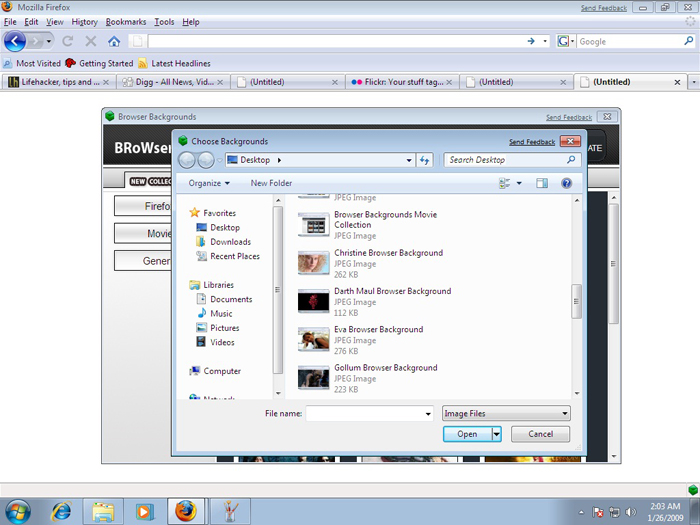Select Recent Places in the navigation pane
The image size is (700, 525).
point(228,256)
